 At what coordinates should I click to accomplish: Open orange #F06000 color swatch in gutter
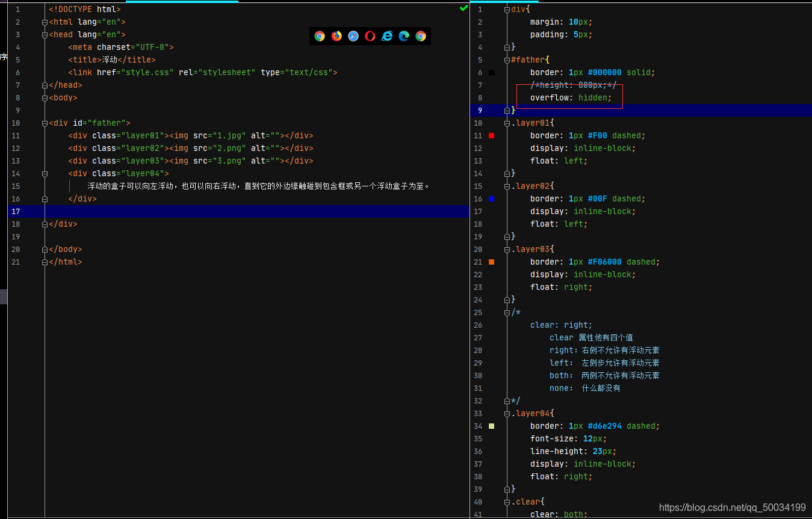coord(492,262)
